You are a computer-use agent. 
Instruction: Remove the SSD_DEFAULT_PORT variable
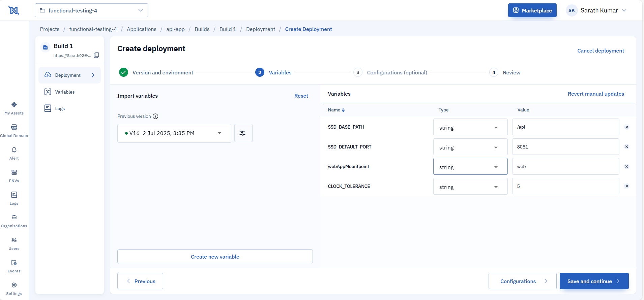pos(627,147)
